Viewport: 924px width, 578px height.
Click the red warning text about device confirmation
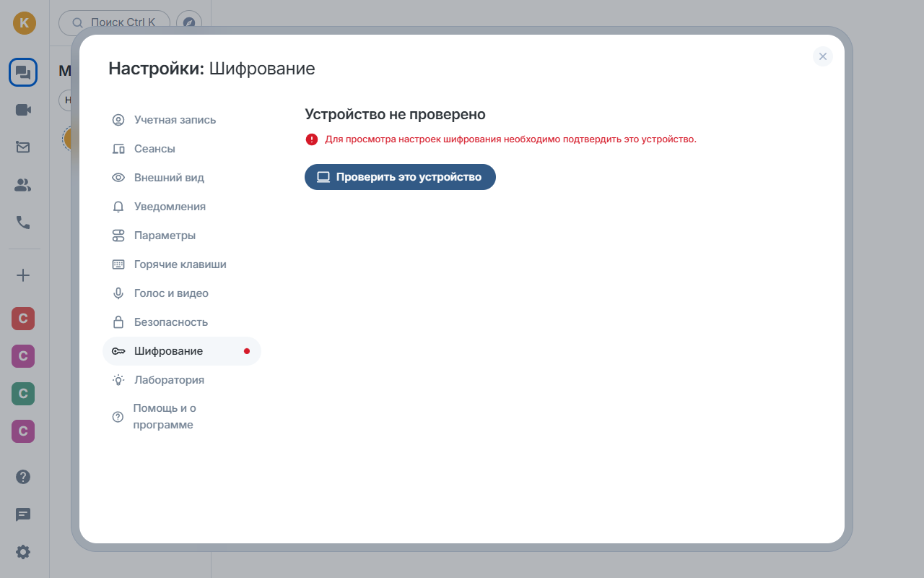pos(510,139)
